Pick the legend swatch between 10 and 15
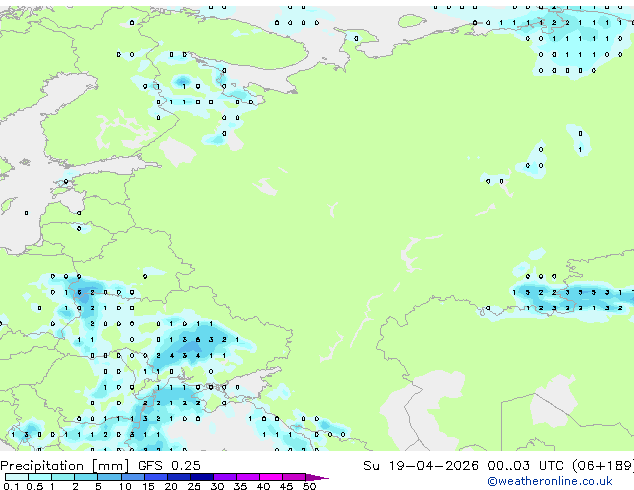634x490 pixels. pos(133,477)
